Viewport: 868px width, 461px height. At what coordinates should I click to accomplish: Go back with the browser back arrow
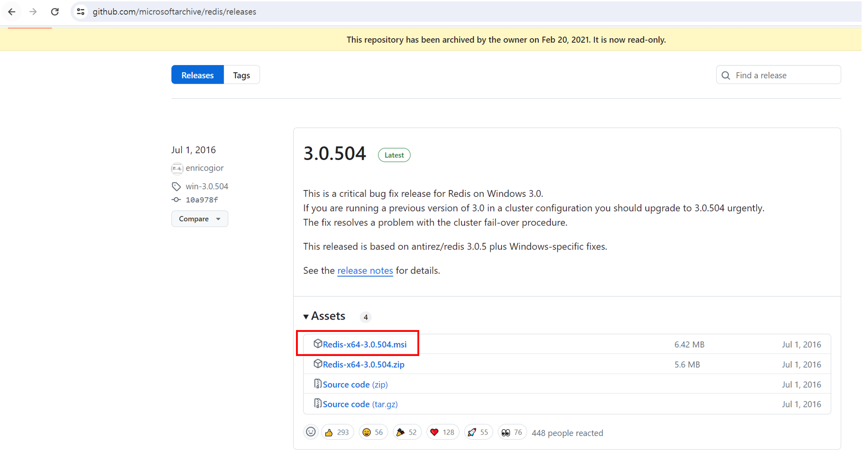(x=12, y=11)
